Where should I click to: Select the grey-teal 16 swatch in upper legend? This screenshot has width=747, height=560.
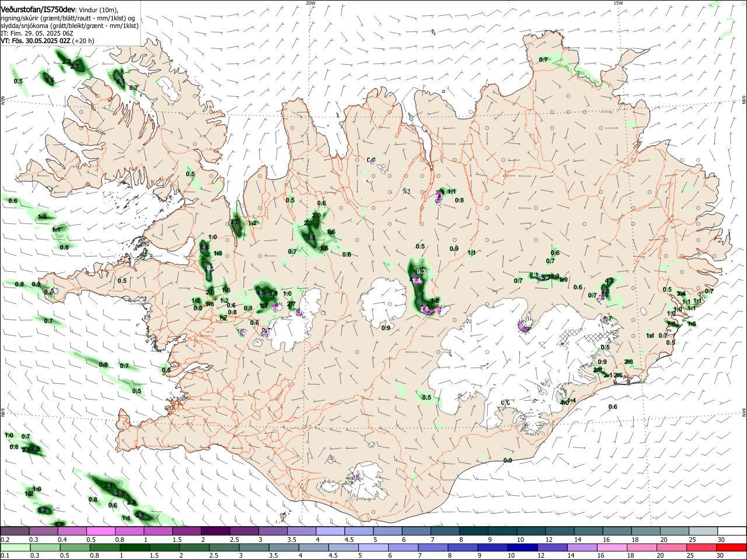click(x=617, y=531)
